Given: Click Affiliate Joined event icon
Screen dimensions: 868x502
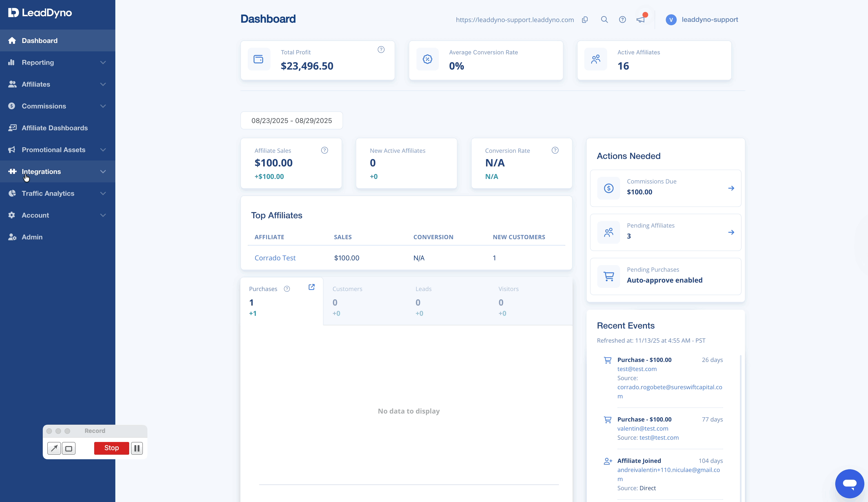Looking at the screenshot, I should [608, 461].
